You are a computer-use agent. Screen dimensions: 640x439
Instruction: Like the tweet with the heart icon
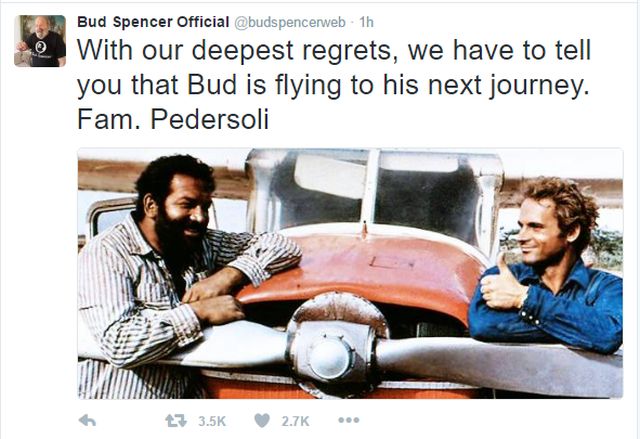262,421
